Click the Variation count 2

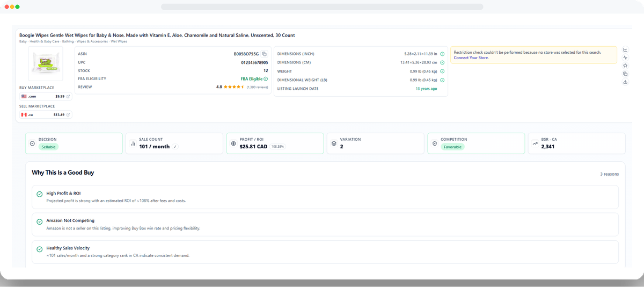click(x=342, y=146)
